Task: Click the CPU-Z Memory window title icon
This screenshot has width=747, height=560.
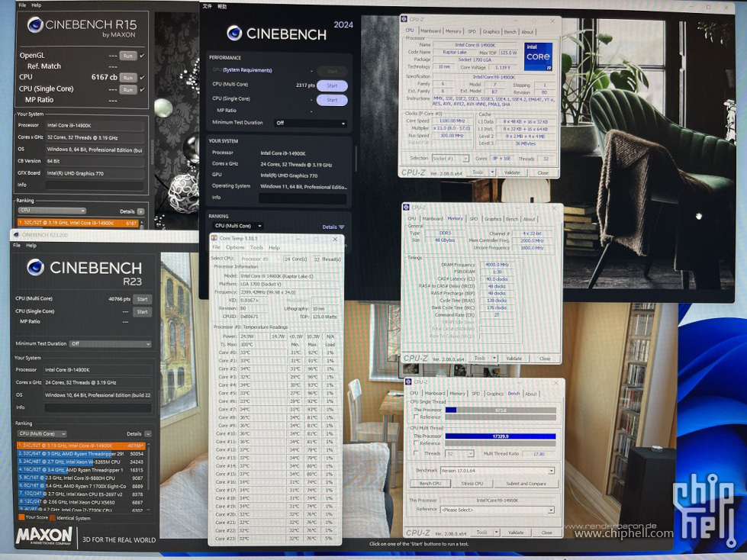Action: coord(406,208)
